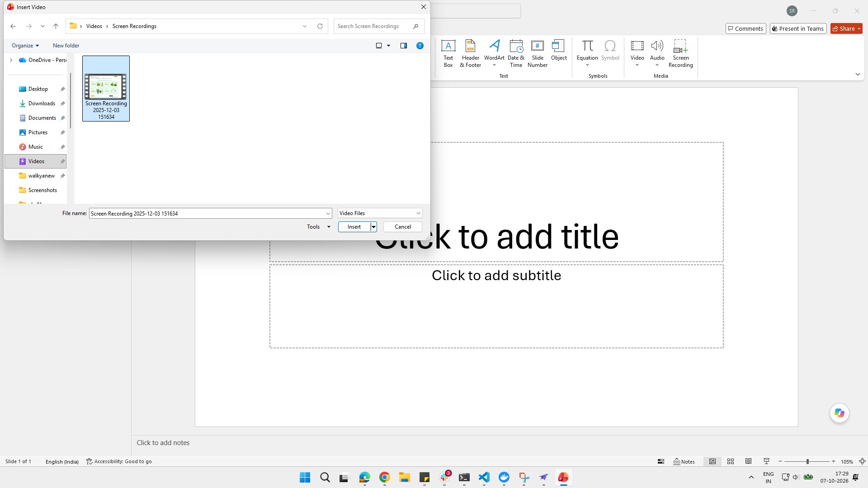868x488 pixels.
Task: Open the Organize dropdown menu
Action: tap(25, 46)
